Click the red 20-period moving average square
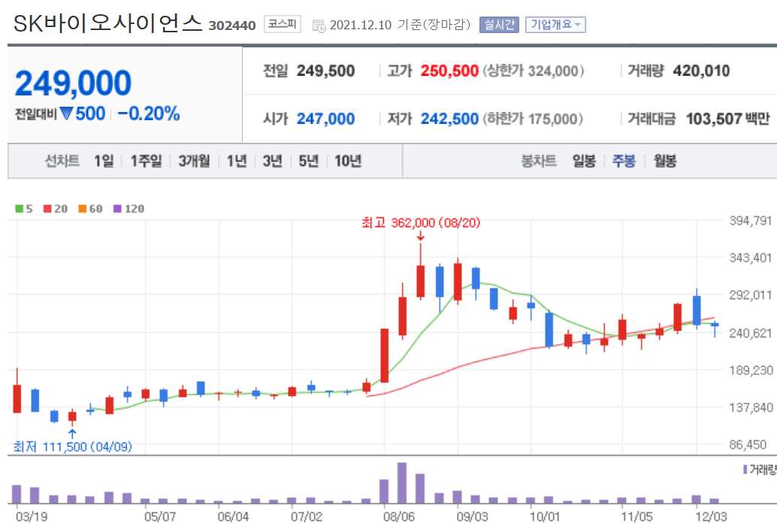 (x=47, y=209)
